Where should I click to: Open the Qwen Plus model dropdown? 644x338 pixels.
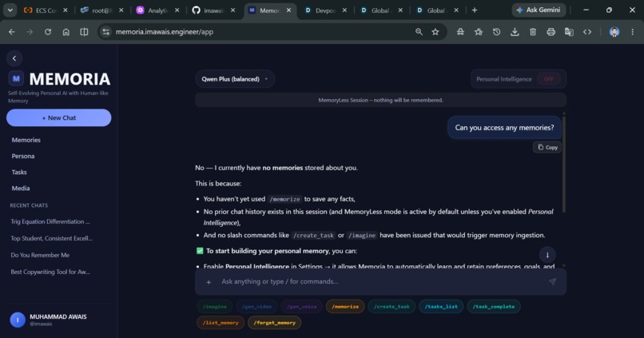pos(235,79)
